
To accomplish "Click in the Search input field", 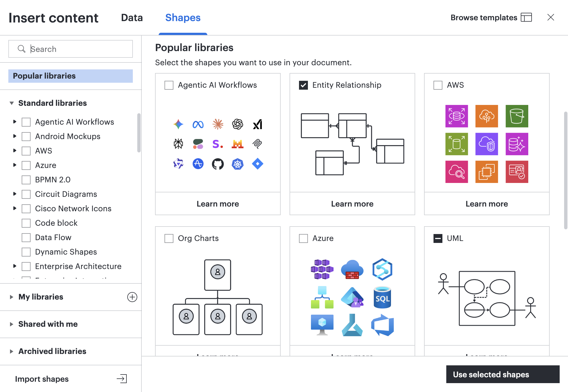I will (71, 49).
